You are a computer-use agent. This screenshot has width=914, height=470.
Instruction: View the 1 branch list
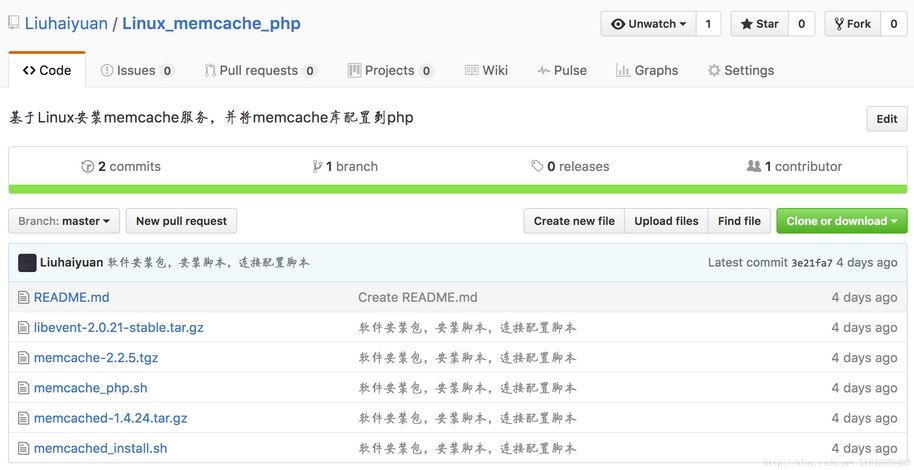click(x=345, y=167)
